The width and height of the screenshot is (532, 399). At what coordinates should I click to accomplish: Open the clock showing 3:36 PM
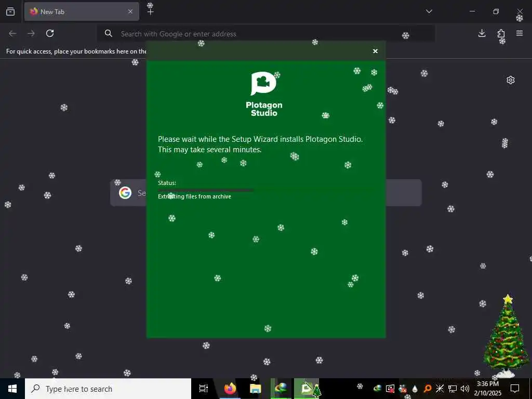coord(487,389)
